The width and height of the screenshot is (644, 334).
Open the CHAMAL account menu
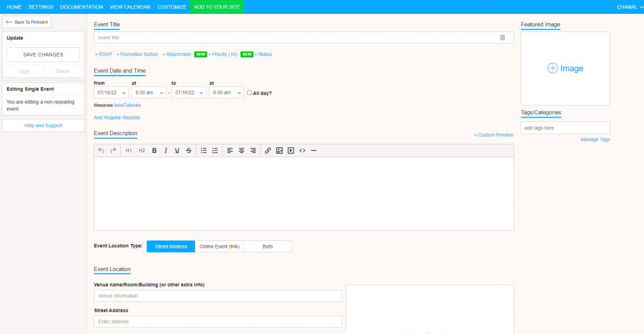coord(629,7)
